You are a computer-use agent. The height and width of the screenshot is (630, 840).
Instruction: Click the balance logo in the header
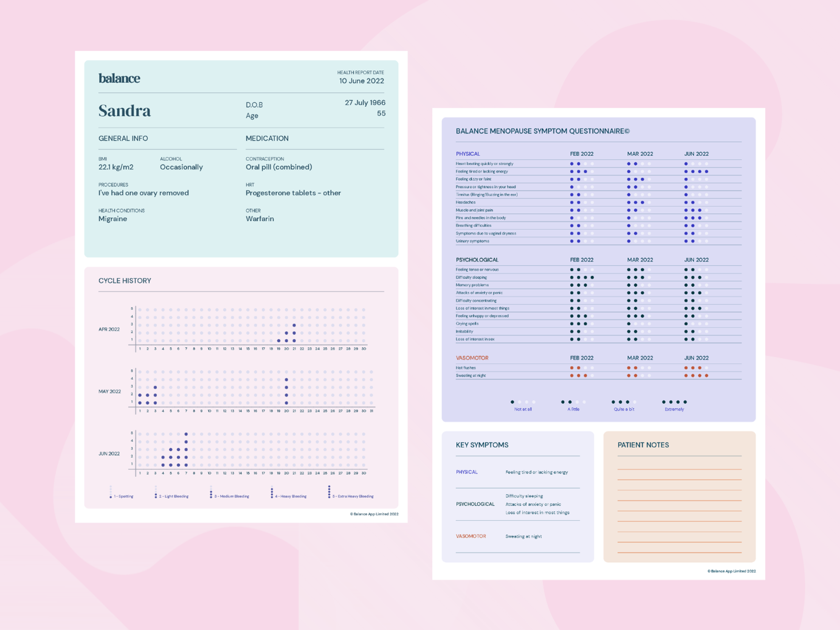click(119, 78)
